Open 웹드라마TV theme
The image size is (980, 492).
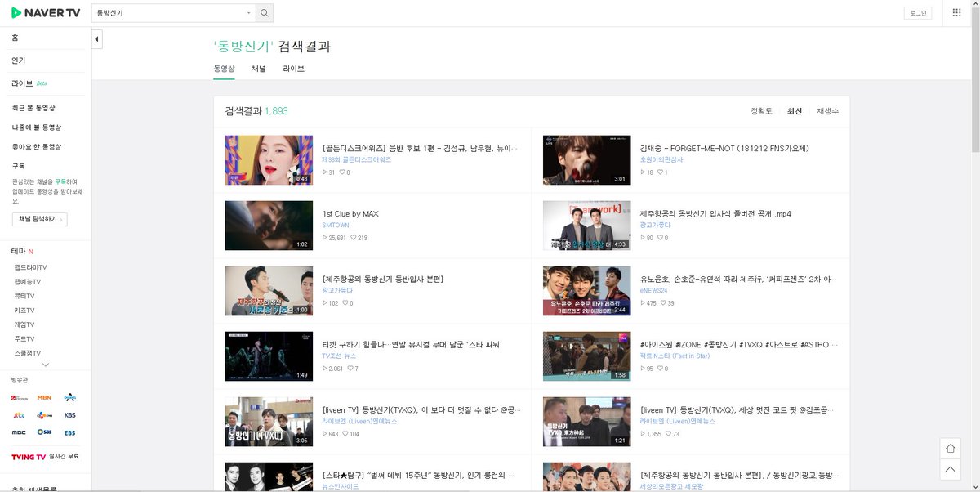tap(30, 267)
